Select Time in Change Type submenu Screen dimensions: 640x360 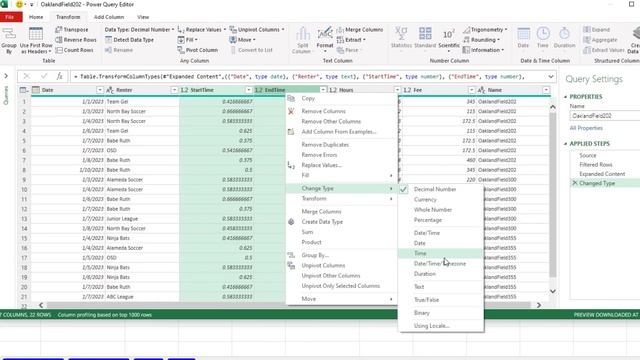tap(440, 253)
